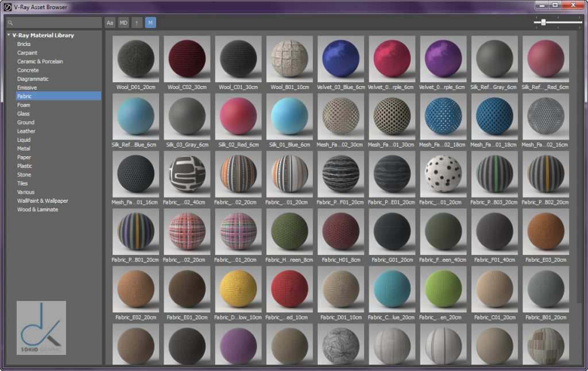Open the Ground category
588x371 pixels.
coord(25,122)
